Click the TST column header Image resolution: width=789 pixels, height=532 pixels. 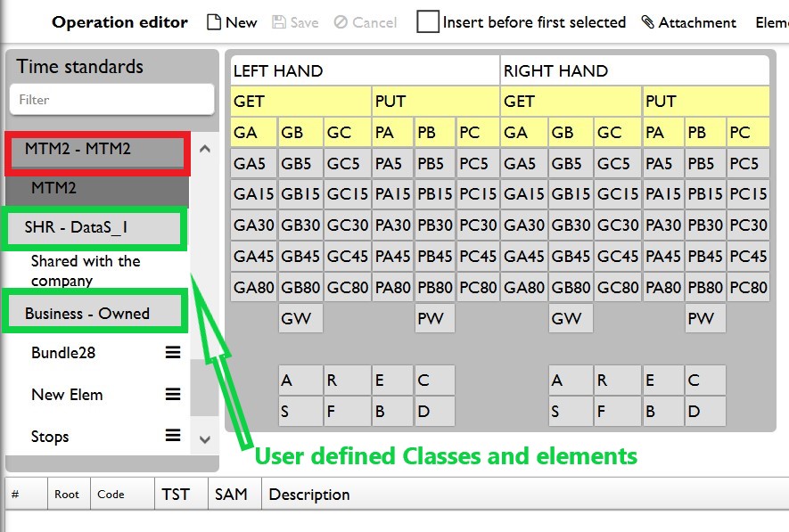tap(180, 494)
